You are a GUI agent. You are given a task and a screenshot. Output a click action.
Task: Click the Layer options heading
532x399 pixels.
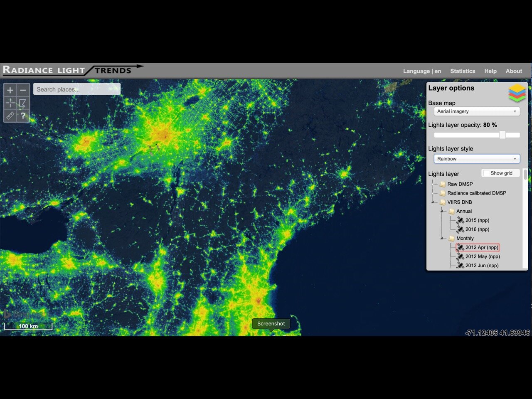451,88
